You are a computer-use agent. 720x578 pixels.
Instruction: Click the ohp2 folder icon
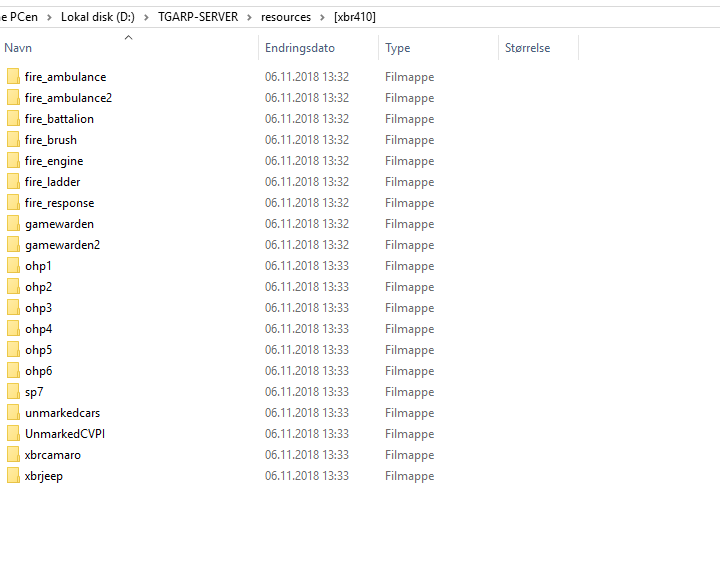pos(13,287)
